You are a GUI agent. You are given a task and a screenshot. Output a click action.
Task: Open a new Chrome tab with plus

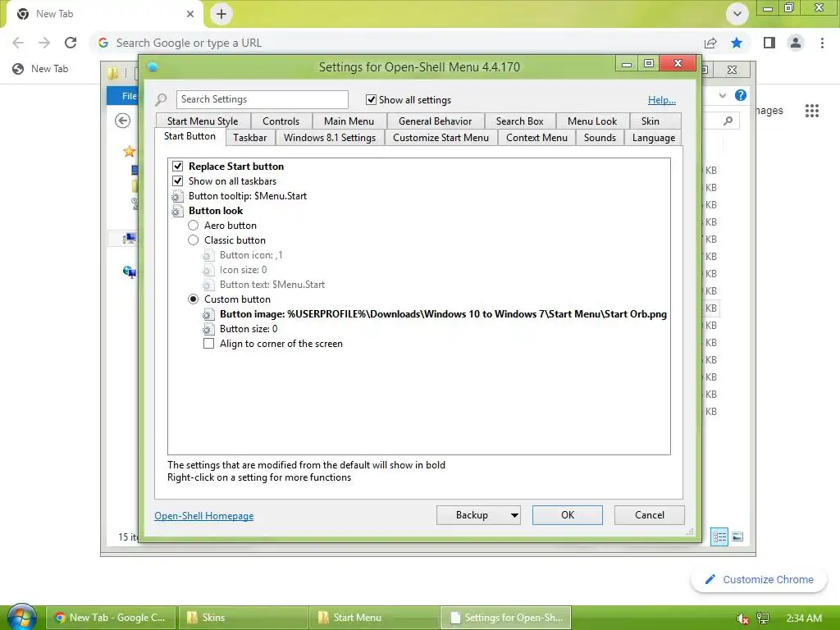point(221,14)
